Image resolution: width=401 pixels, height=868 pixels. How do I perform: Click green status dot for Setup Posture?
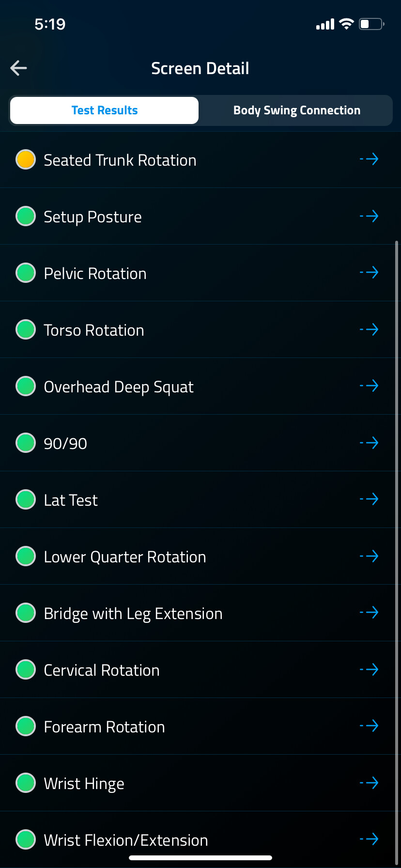[x=26, y=216]
